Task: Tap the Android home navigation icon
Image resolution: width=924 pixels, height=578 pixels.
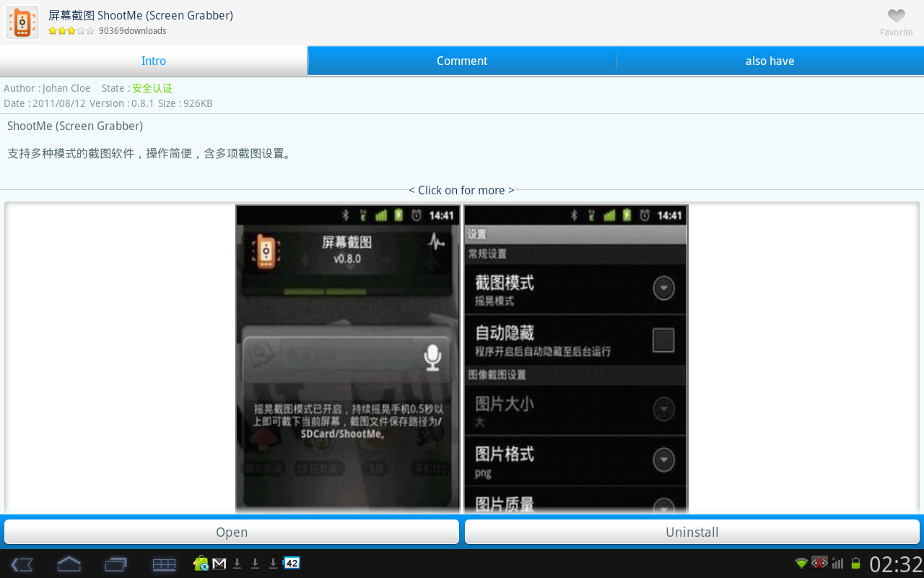Action: [69, 564]
